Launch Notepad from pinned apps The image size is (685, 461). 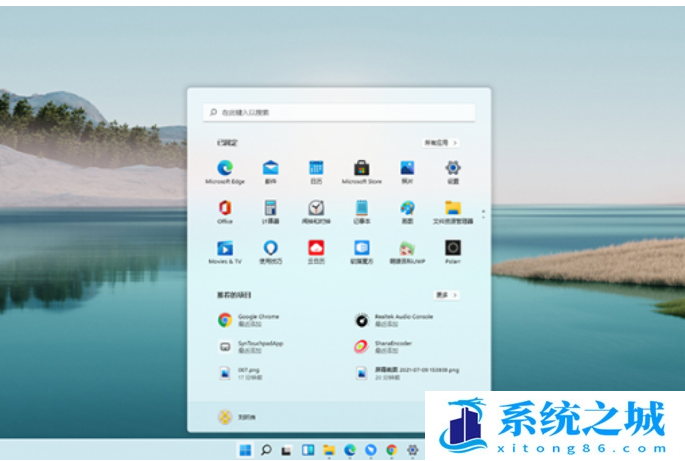(x=361, y=208)
